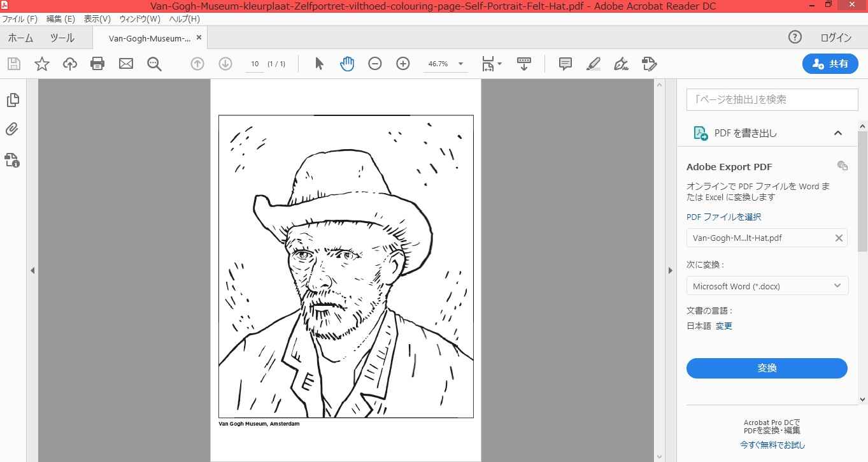
Task: Open the 編集 (E) menu
Action: click(60, 19)
